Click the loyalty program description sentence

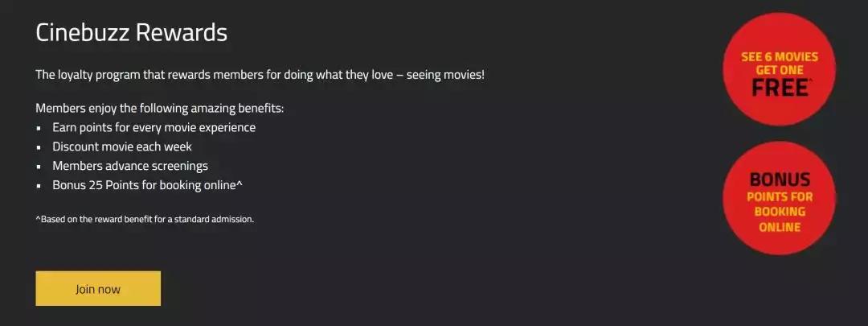260,75
